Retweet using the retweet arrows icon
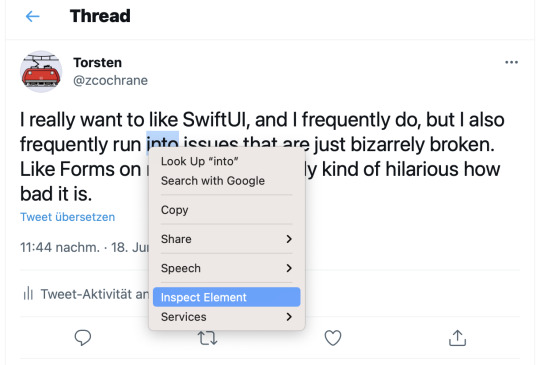Screen dimensions: 540x365 208,338
